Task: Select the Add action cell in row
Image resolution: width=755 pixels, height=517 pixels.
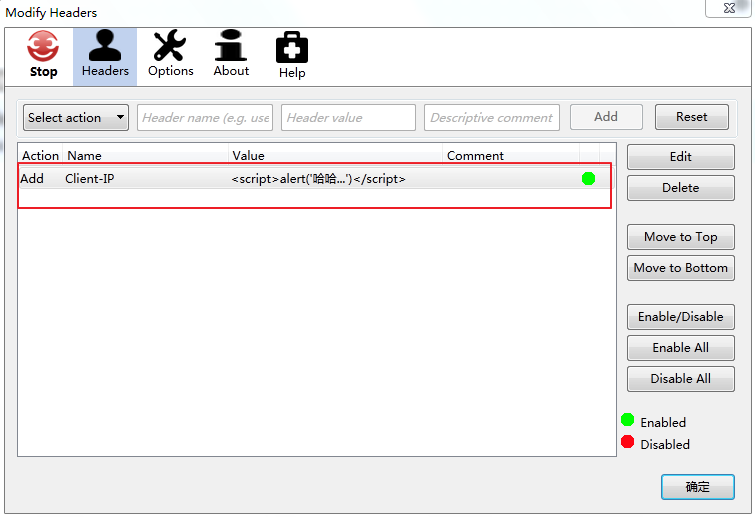Action: tap(32, 179)
